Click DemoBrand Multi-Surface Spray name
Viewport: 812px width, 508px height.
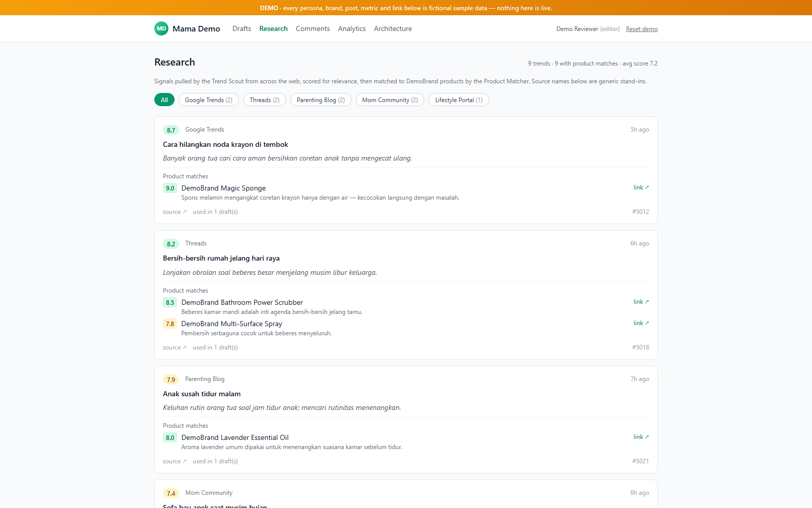coord(231,324)
